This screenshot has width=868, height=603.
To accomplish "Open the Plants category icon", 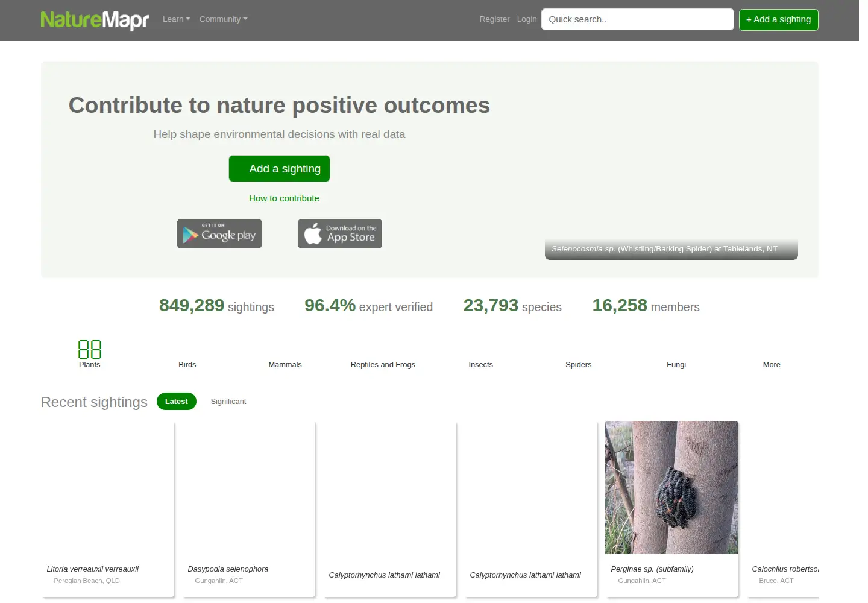I will point(90,350).
